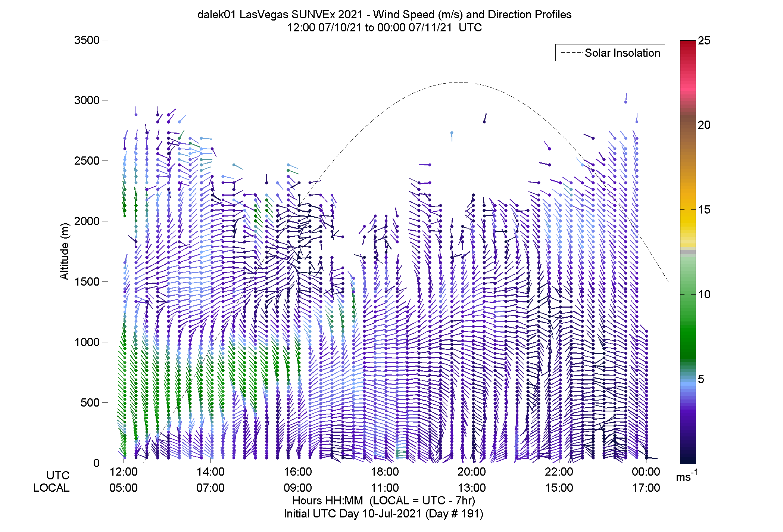Image resolution: width=783 pixels, height=532 pixels.
Task: Click the 05:00 local time label
Action: [x=124, y=488]
